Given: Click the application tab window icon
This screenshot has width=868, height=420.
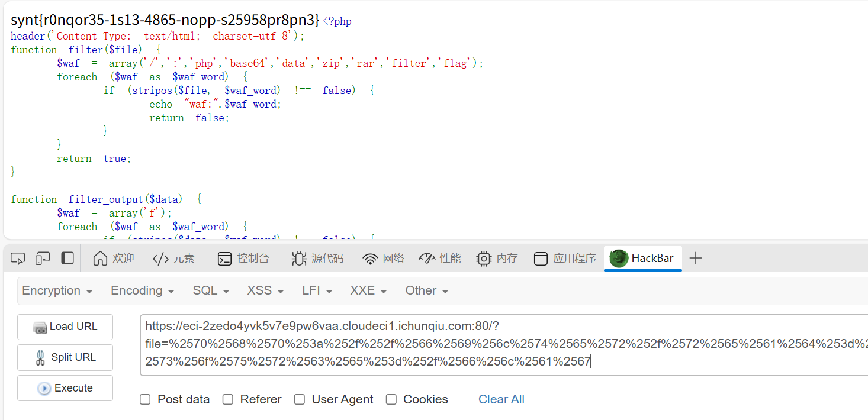Looking at the screenshot, I should point(540,259).
